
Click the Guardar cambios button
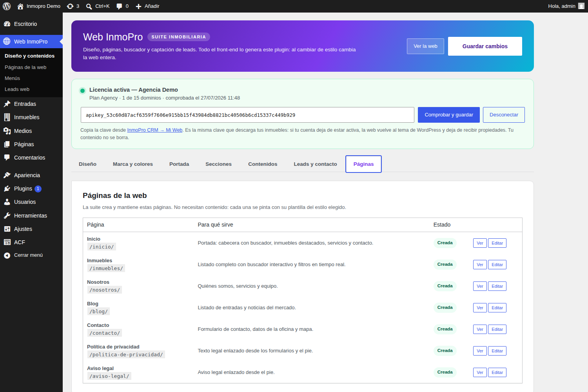(485, 46)
